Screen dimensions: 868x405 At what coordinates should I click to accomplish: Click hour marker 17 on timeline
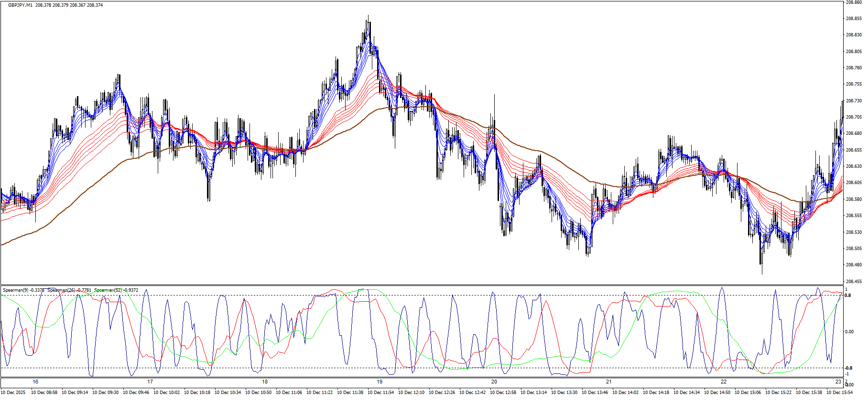point(150,382)
